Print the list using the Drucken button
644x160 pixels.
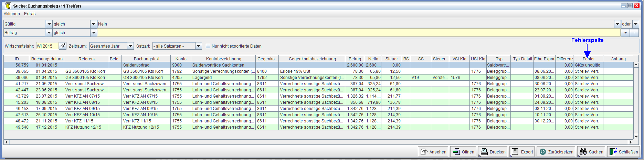coord(493,152)
